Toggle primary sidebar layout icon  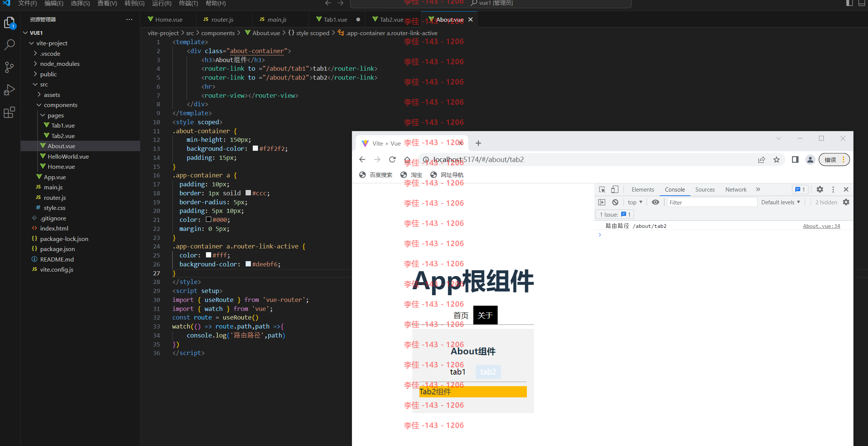click(x=850, y=3)
